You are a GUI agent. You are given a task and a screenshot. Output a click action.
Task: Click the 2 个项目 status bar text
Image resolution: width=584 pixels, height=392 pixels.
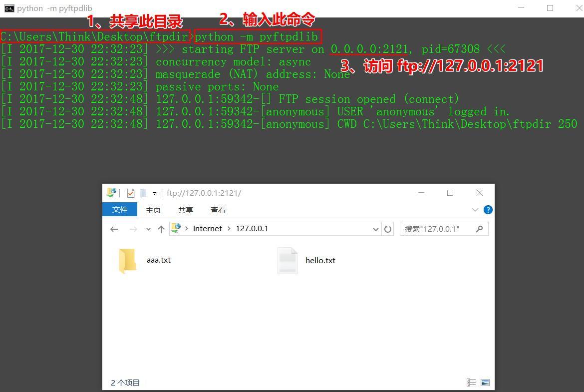point(125,383)
